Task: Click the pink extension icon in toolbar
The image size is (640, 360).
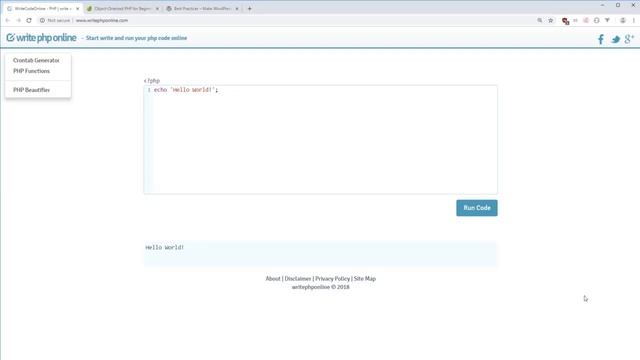Action: tap(586, 20)
